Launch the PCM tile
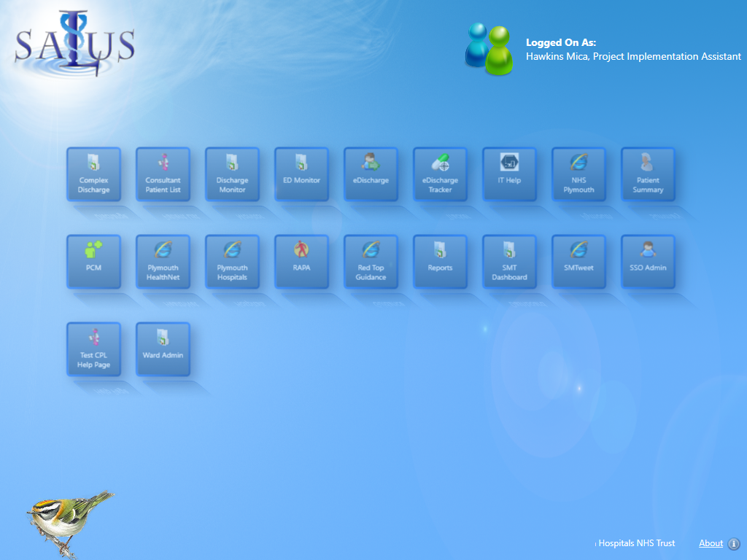This screenshot has height=560, width=747. [x=93, y=262]
